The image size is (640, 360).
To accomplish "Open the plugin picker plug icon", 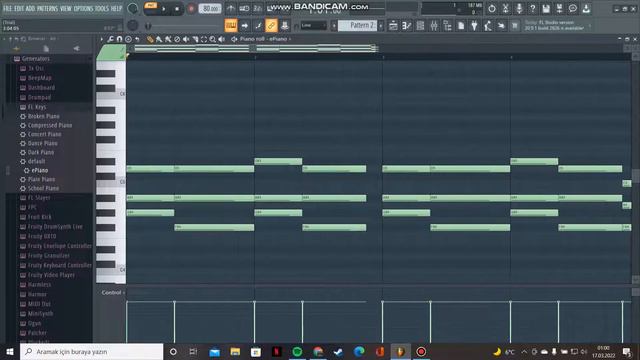I will pos(474,26).
